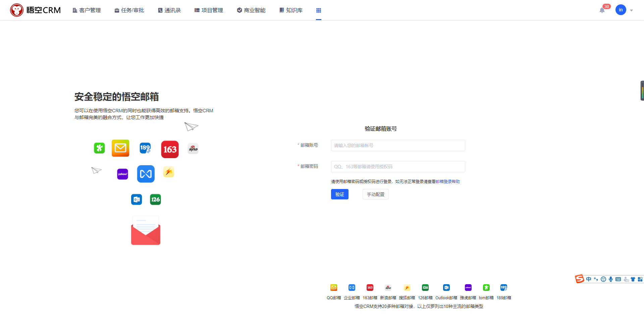Open the 任务/审批 menu
644x314 pixels.
coord(129,10)
